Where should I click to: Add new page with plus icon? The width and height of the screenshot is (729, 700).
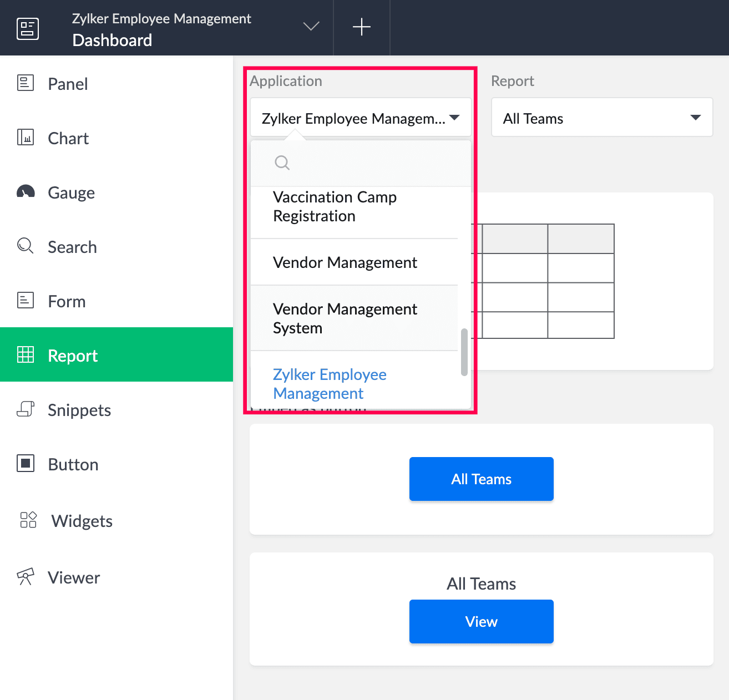point(362,27)
